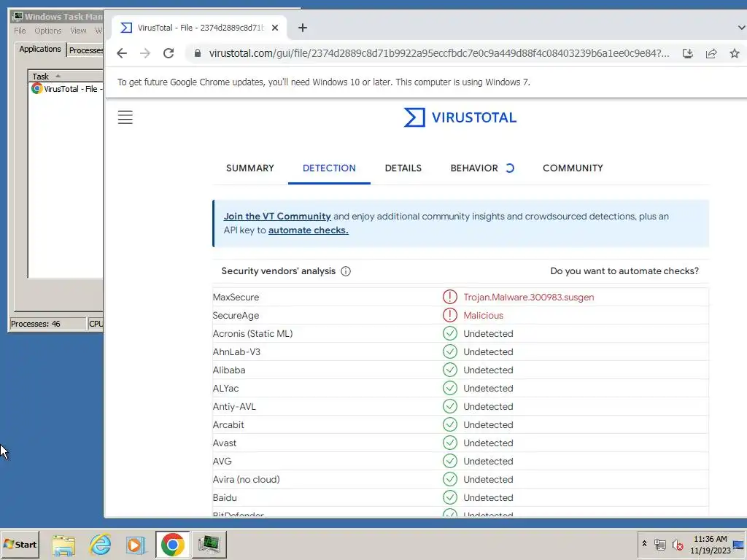This screenshot has width=747, height=560.
Task: Click the Chrome taskbar icon
Action: point(172,545)
